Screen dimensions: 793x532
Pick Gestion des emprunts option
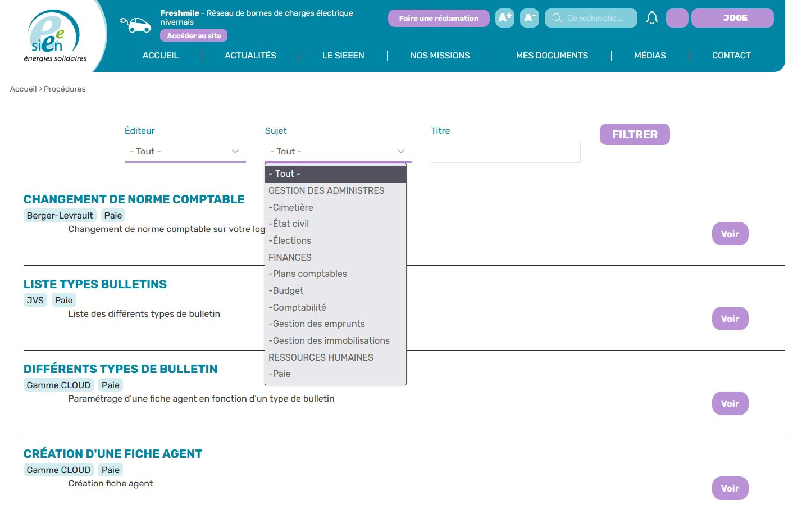click(318, 324)
